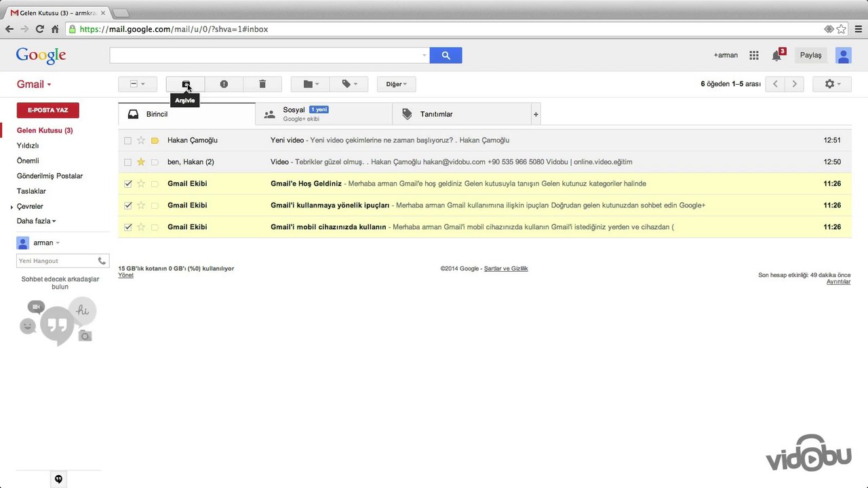Open the Labels tag dropdown
This screenshot has width=868, height=488.
click(x=349, y=84)
